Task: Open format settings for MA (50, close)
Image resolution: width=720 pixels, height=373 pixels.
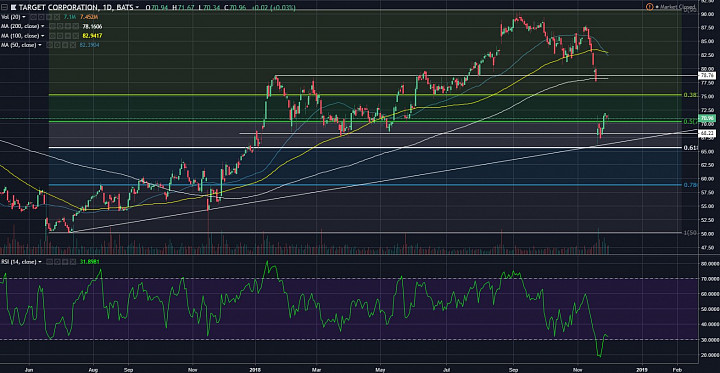Action: [x=57, y=45]
